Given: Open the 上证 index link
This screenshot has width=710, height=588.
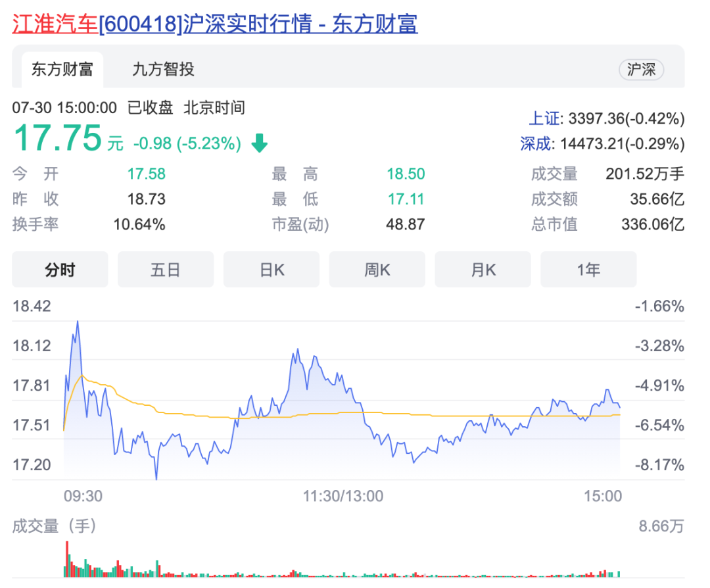Looking at the screenshot, I should tap(545, 118).
